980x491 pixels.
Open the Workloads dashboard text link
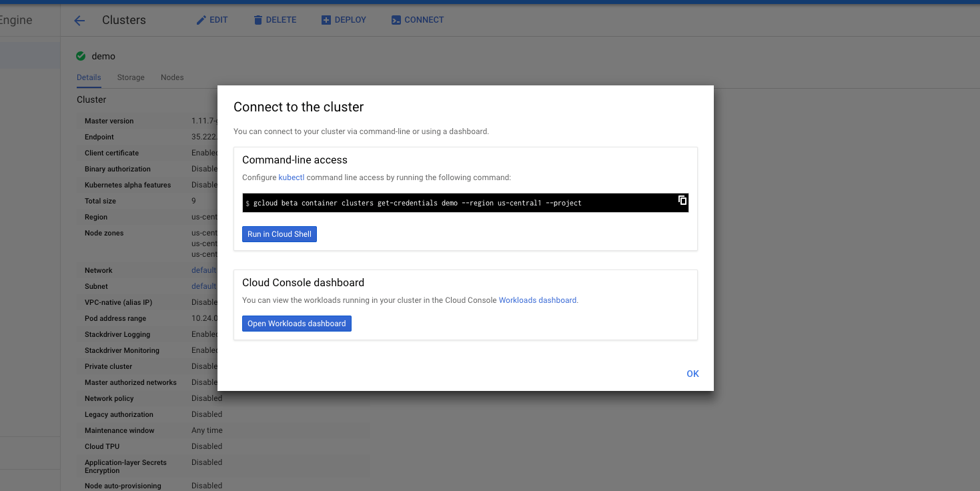tap(538, 300)
